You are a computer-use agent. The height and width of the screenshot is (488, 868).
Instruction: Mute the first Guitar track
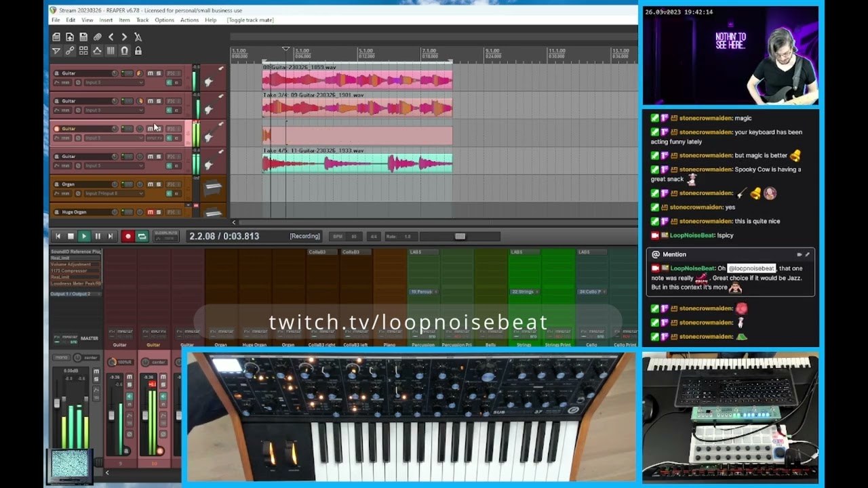151,73
